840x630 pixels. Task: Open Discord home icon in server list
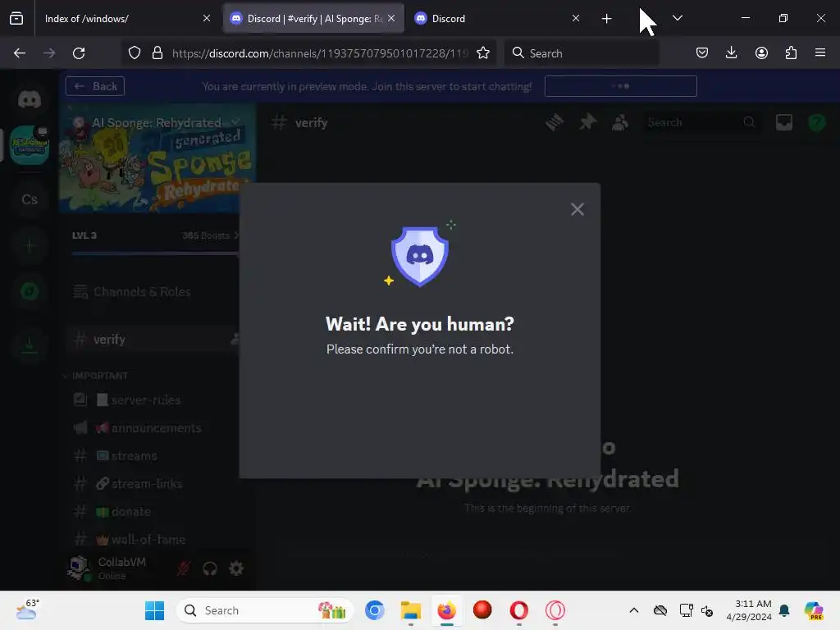[x=30, y=99]
